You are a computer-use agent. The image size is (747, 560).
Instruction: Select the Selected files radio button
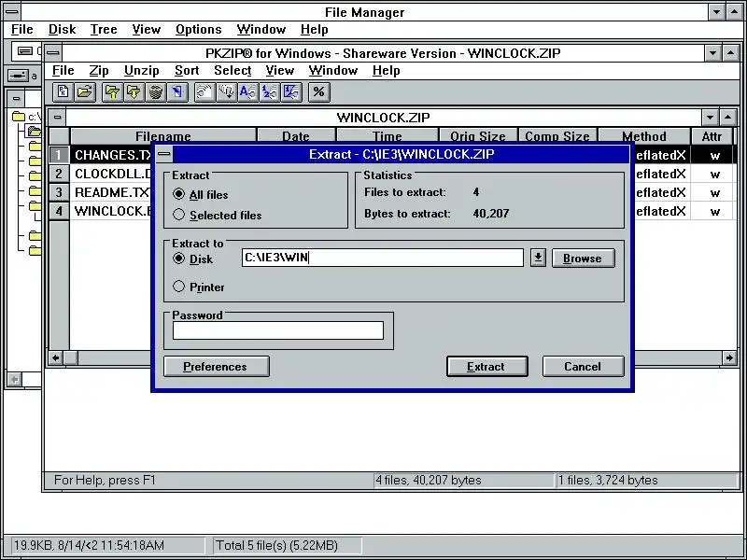217,215
